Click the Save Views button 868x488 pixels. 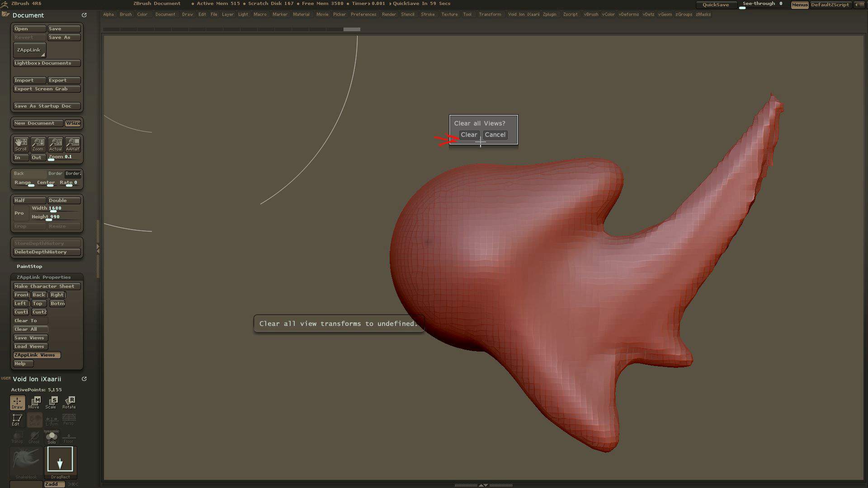31,338
